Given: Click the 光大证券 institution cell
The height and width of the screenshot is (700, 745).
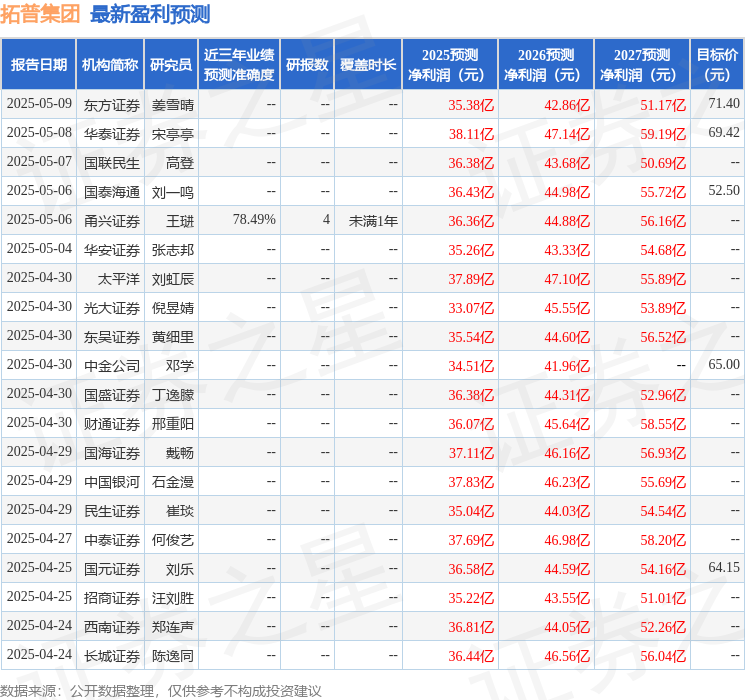Looking at the screenshot, I should [112, 308].
